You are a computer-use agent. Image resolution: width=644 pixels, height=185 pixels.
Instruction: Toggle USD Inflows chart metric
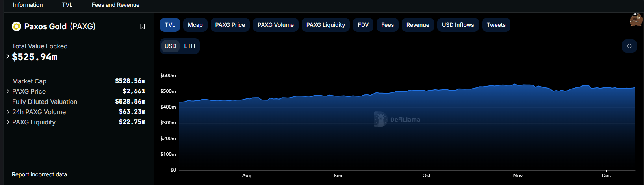click(x=458, y=25)
